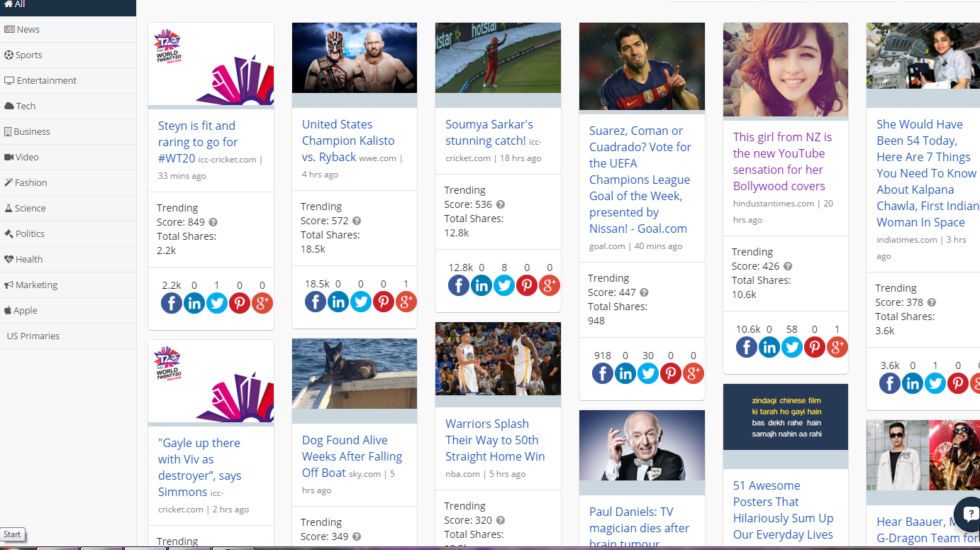Open the Science category
The image size is (980, 550).
click(68, 208)
